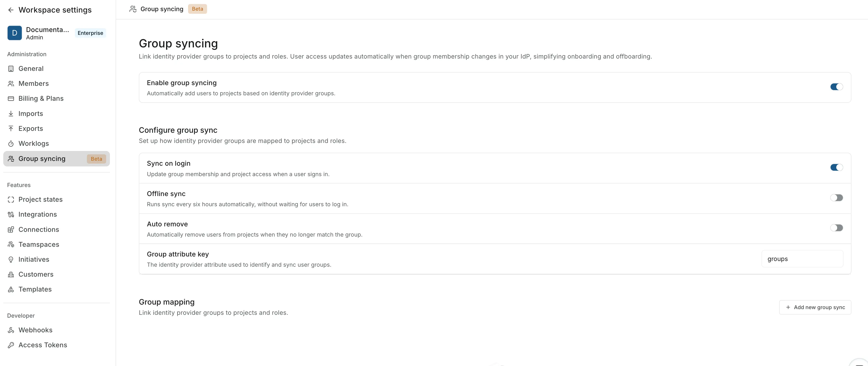Viewport: 868px width, 366px height.
Task: Select the Members sidebar icon
Action: click(x=11, y=83)
